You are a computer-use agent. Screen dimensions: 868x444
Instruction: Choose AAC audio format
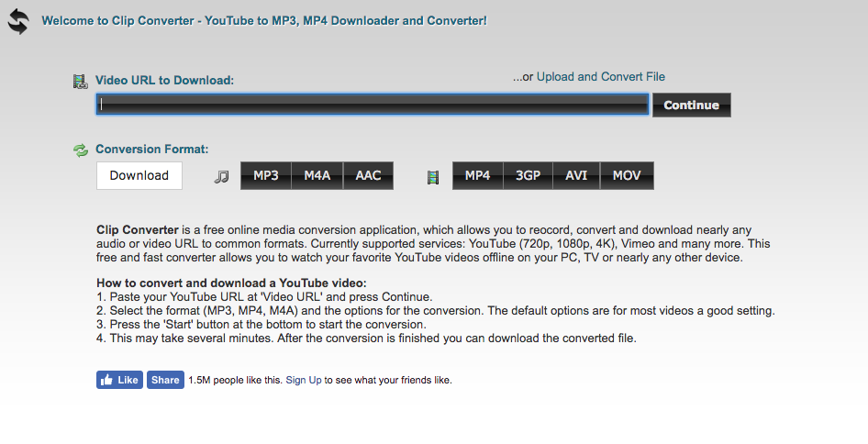[x=368, y=175]
